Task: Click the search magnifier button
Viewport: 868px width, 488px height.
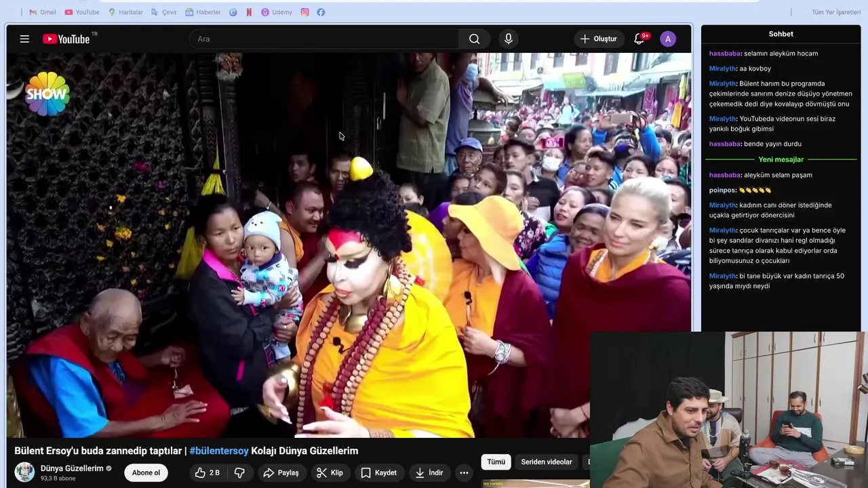Action: click(x=475, y=39)
